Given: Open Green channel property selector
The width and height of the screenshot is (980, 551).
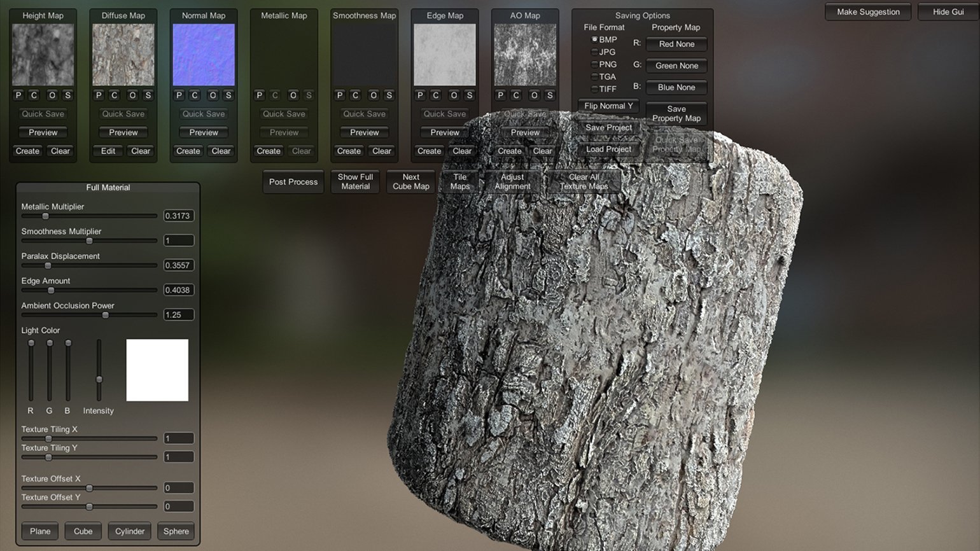Looking at the screenshot, I should [676, 66].
